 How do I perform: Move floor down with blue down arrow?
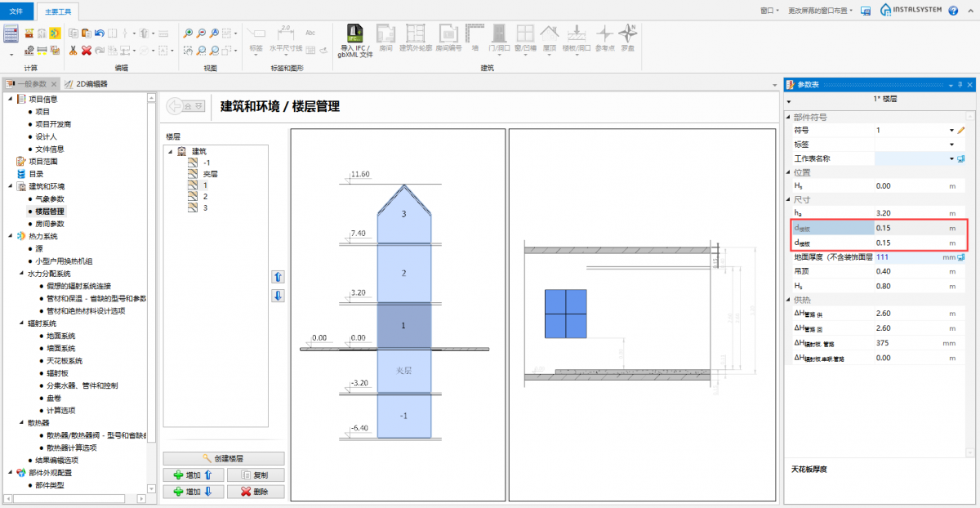[278, 295]
